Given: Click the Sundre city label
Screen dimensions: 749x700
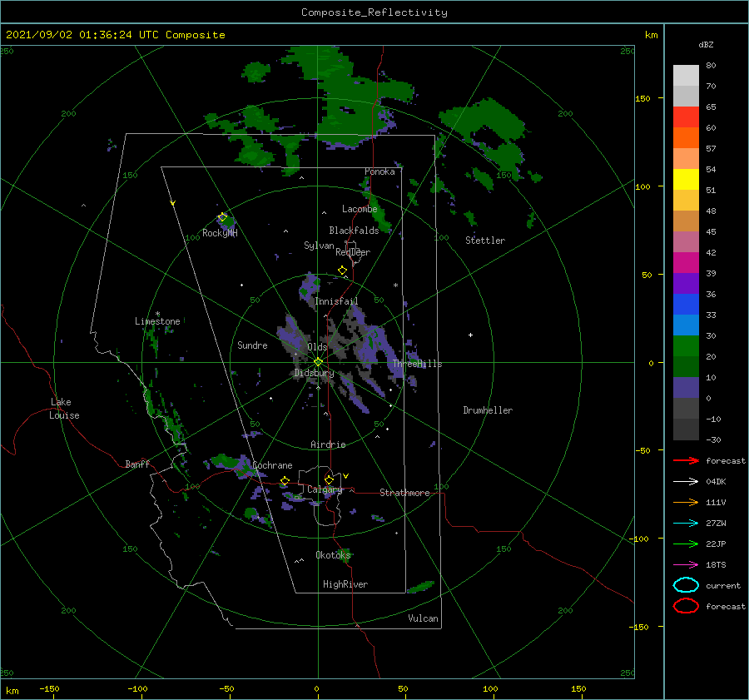Looking at the screenshot, I should tap(252, 345).
